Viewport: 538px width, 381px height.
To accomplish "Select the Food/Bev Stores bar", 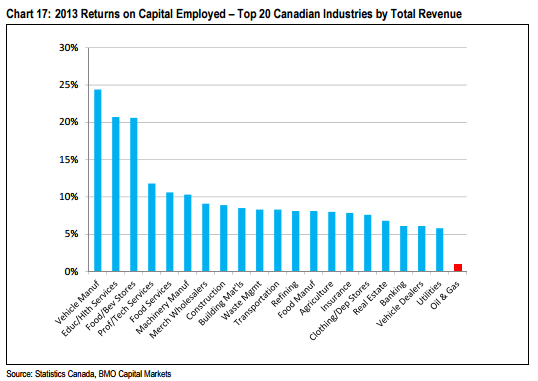I will pos(134,195).
